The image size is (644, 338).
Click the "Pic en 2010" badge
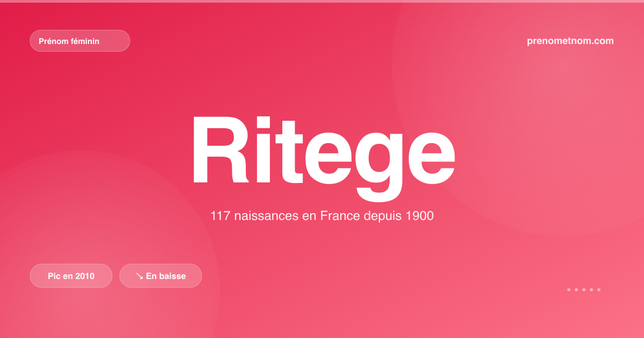tap(71, 276)
